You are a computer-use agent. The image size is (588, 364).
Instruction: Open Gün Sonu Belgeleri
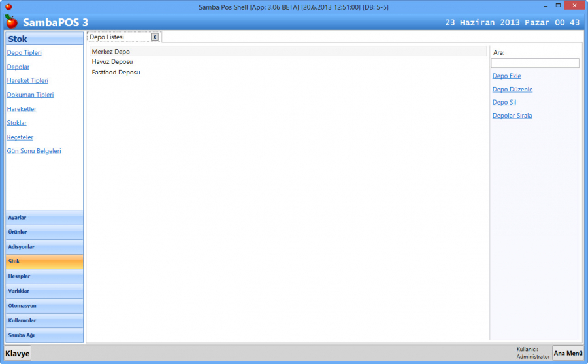[33, 151]
